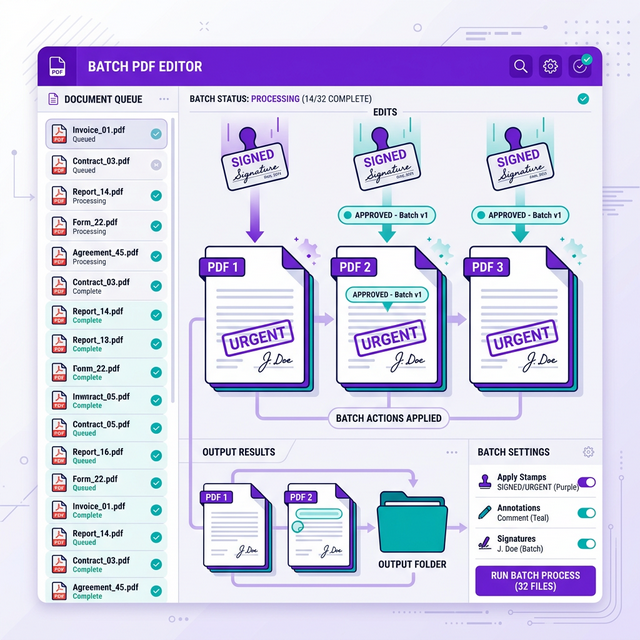Open PDF 1 thumbnail in Output Results
Viewport: 640px width, 640px height.
236,527
